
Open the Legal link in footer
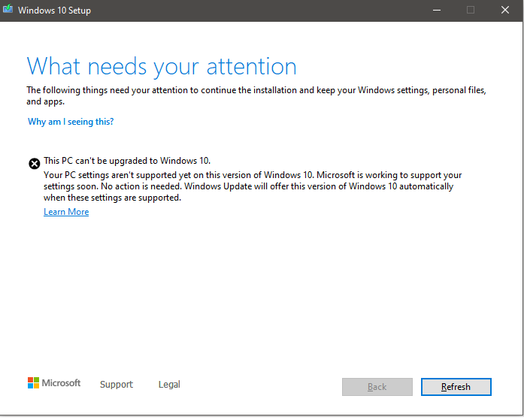169,384
